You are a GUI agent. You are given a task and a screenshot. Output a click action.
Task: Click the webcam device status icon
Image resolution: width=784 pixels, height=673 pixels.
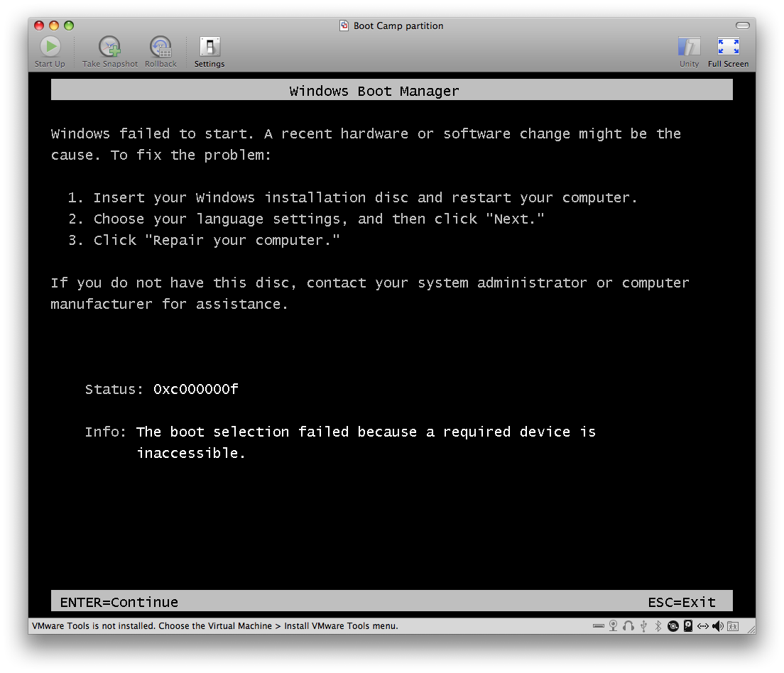[x=613, y=626]
